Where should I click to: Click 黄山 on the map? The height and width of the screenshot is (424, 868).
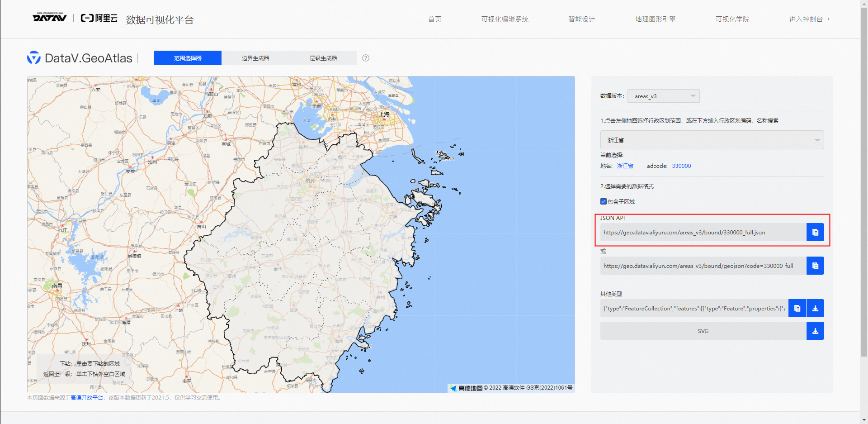click(201, 226)
